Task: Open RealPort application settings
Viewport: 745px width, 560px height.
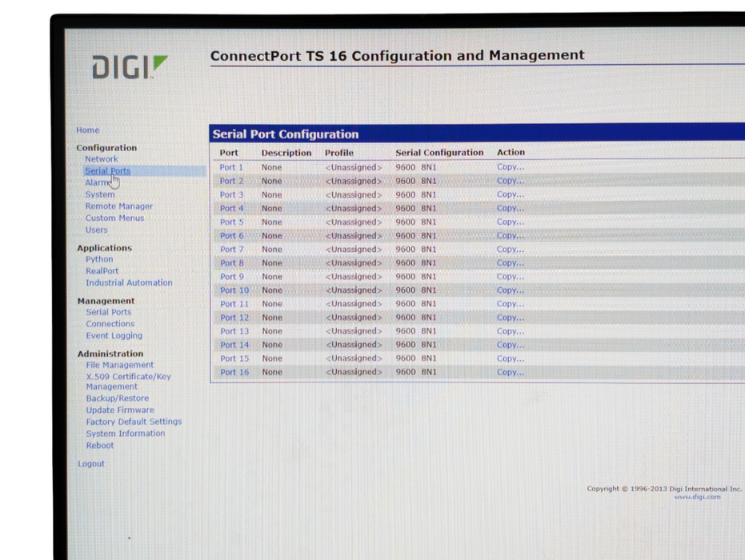Action: click(x=102, y=271)
